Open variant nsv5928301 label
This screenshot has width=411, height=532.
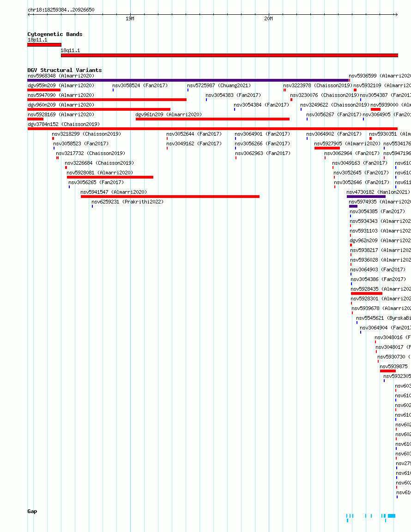click(x=381, y=299)
